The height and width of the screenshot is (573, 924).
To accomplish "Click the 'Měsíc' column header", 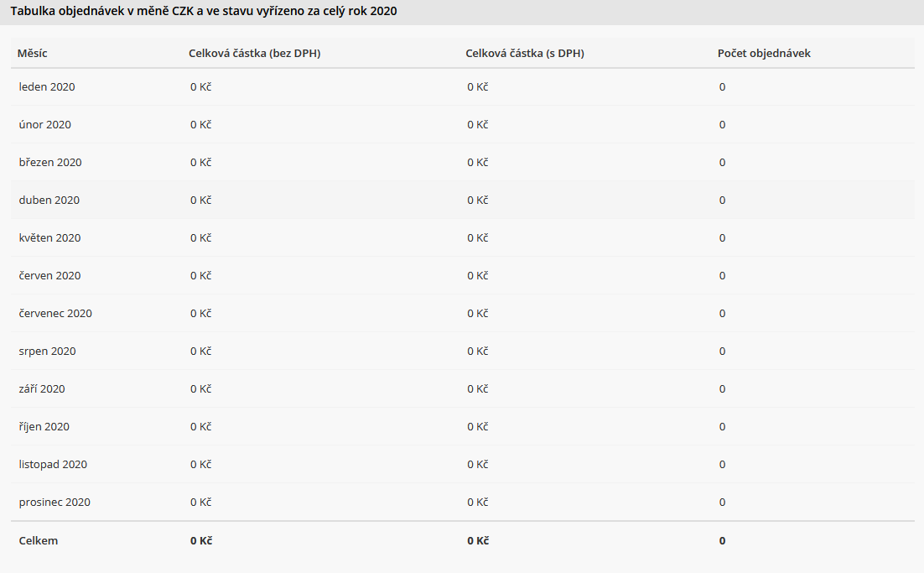I will [32, 53].
